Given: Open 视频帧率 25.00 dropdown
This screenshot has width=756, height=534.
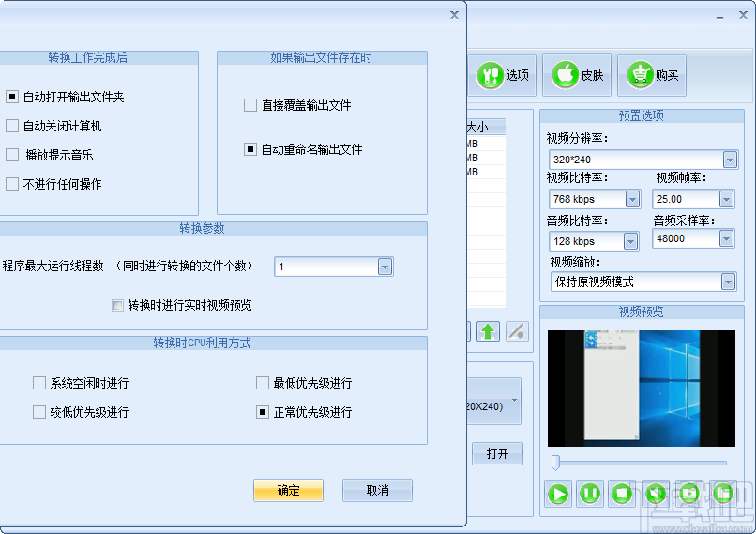Looking at the screenshot, I should coord(726,199).
